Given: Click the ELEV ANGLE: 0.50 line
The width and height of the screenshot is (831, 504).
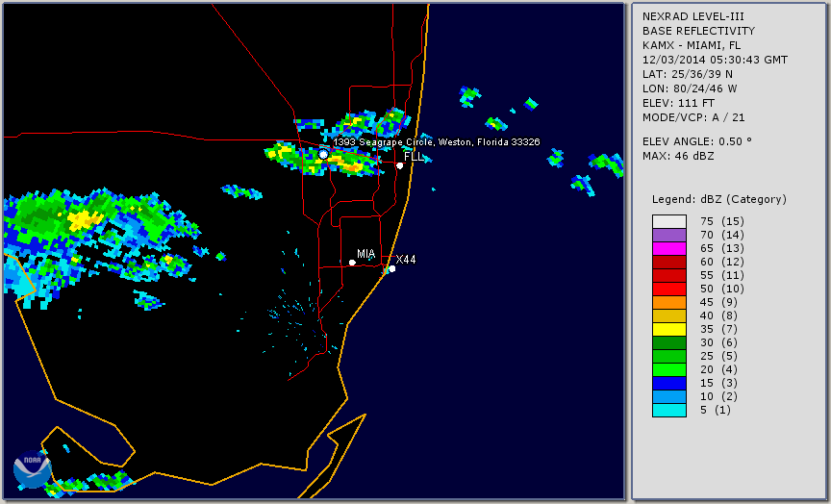Looking at the screenshot, I should pyautogui.click(x=697, y=141).
